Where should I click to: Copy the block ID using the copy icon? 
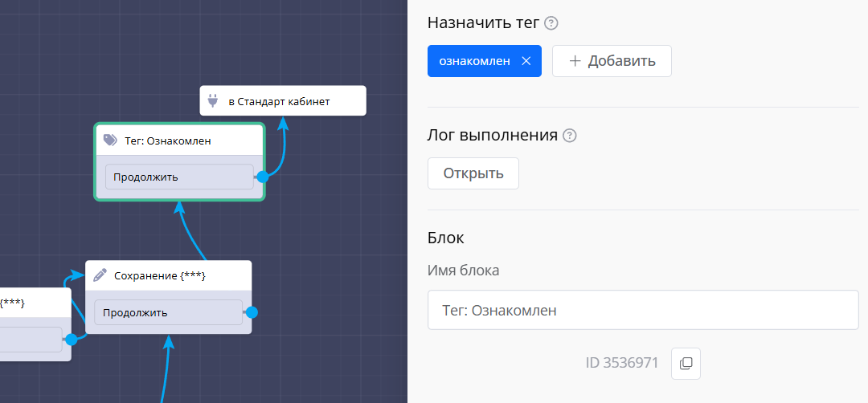[x=686, y=364]
